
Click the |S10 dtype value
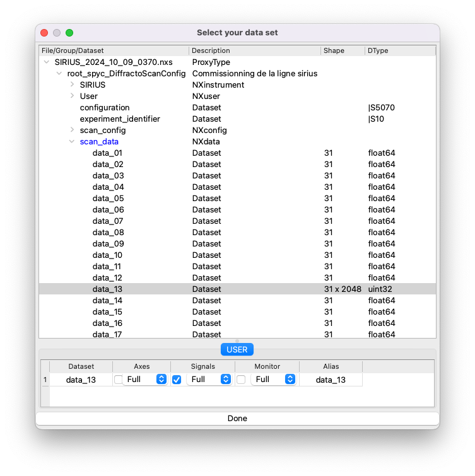(x=376, y=119)
